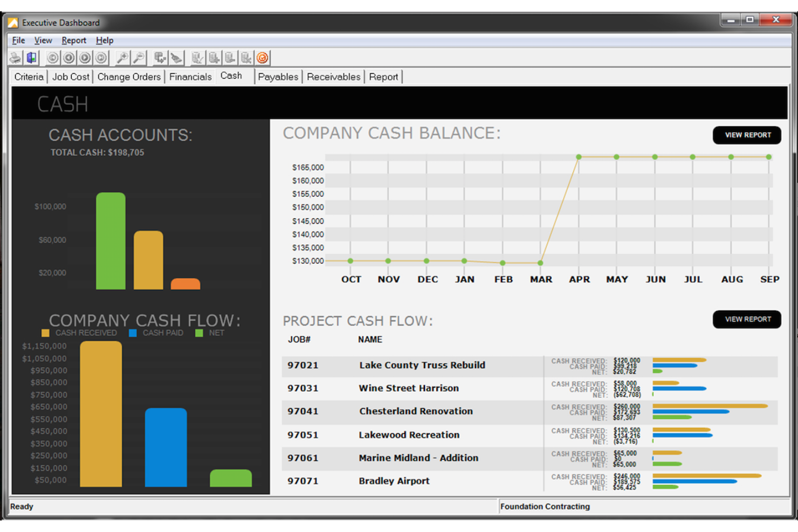Select the Cash tab
This screenshot has height=532, width=798.
[x=231, y=76]
